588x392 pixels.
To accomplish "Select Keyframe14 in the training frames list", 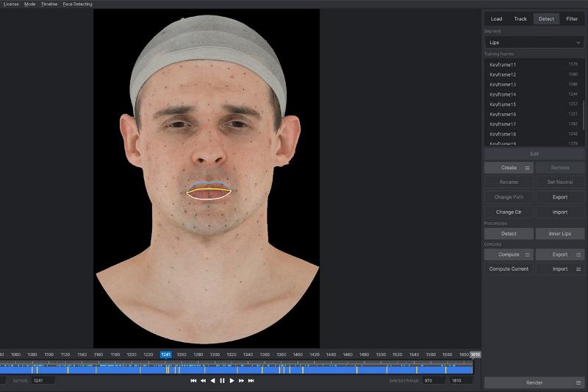I will tap(503, 95).
